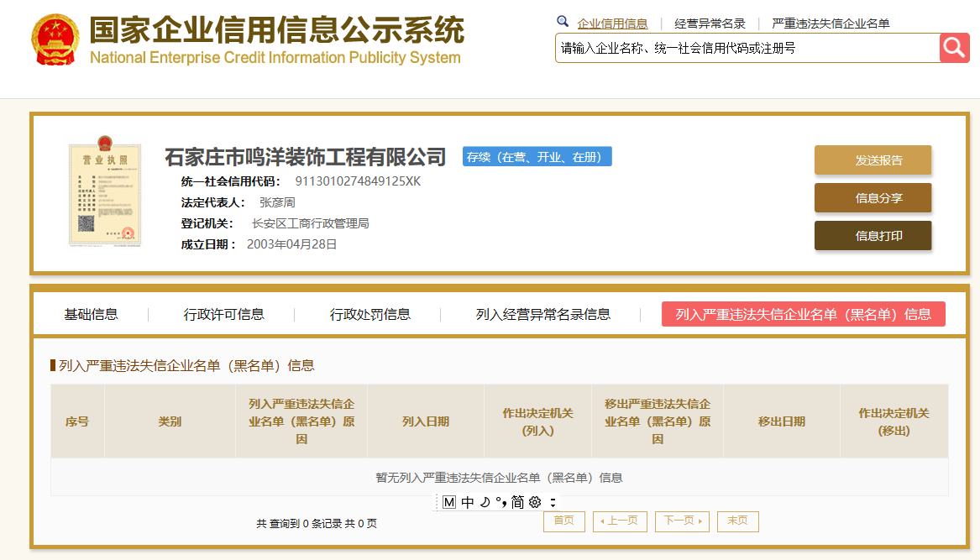Go to 末页 pagination button

coord(737,521)
